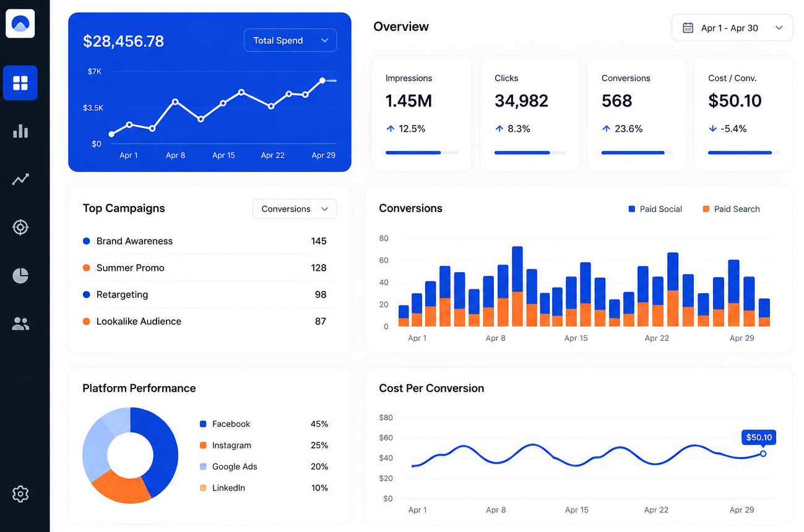This screenshot has width=804, height=532.
Task: Click the last data point on spend chart
Action: pyautogui.click(x=322, y=80)
